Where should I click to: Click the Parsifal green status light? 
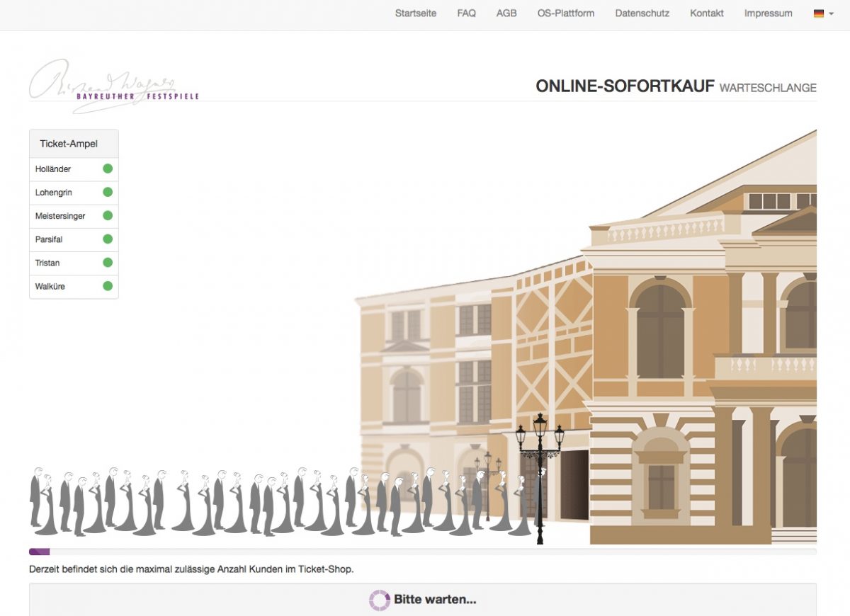(x=108, y=239)
